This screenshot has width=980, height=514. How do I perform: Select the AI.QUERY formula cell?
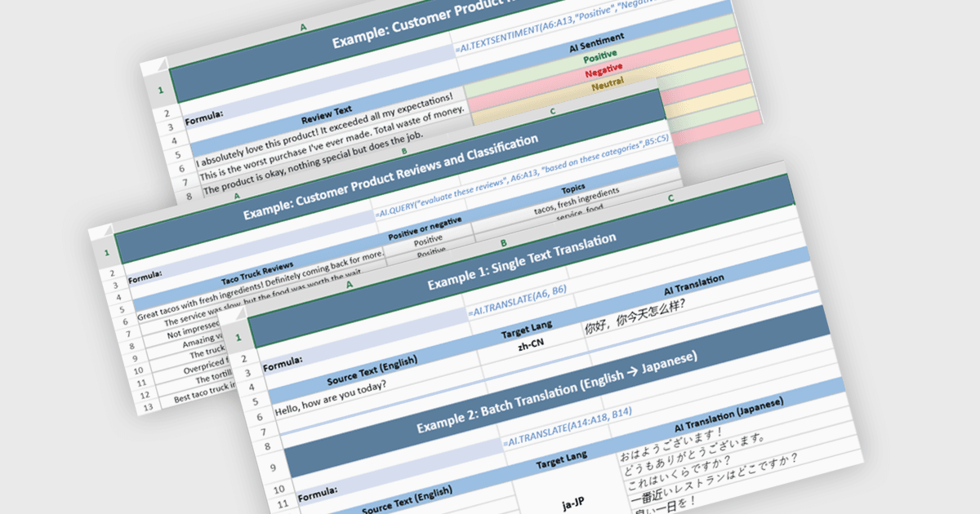click(523, 175)
